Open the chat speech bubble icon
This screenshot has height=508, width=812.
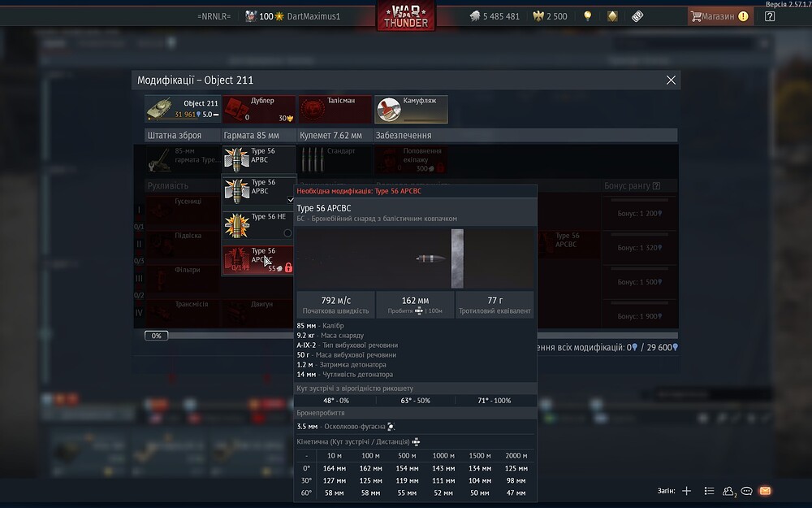click(747, 491)
